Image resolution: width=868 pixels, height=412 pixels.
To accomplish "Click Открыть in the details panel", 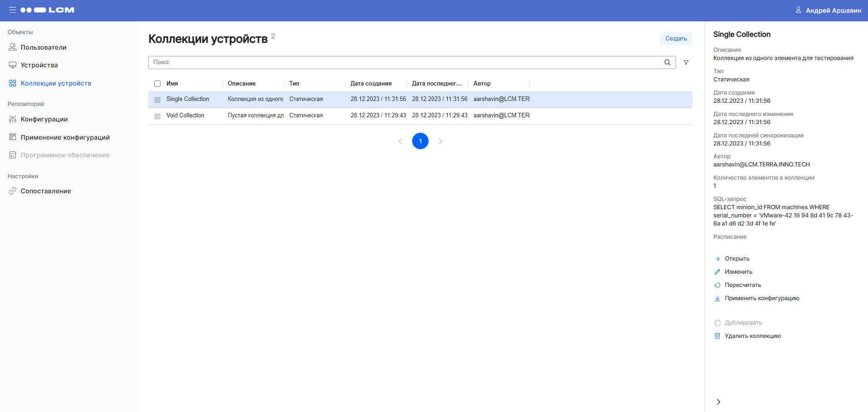I will (737, 259).
